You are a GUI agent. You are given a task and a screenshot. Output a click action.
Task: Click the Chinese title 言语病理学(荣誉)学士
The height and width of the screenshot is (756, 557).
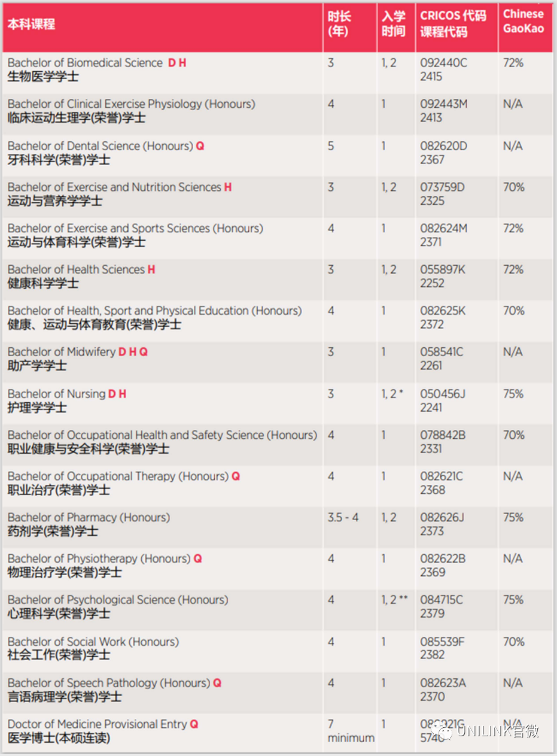click(65, 697)
